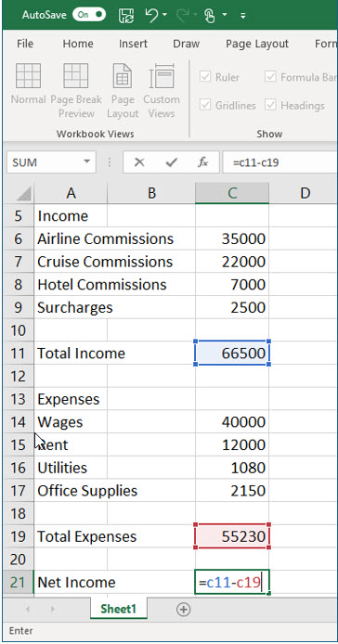
Task: Open Custom Views
Action: (x=162, y=91)
